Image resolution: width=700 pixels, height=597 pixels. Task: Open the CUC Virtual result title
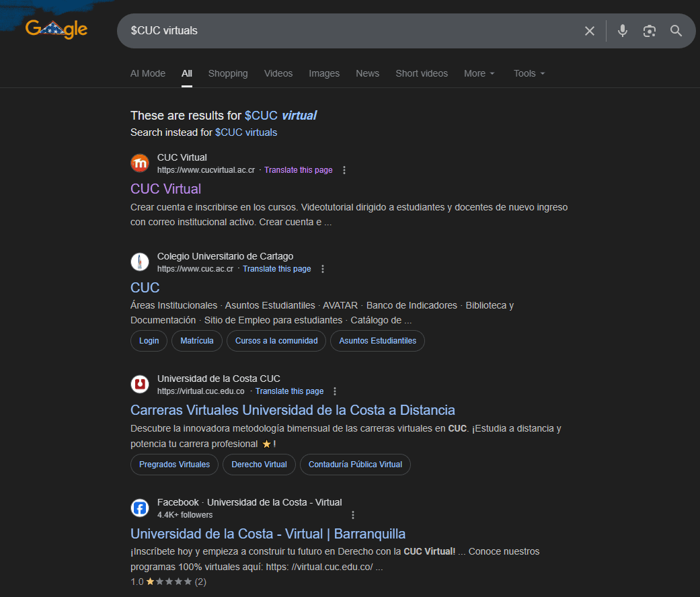tap(165, 189)
